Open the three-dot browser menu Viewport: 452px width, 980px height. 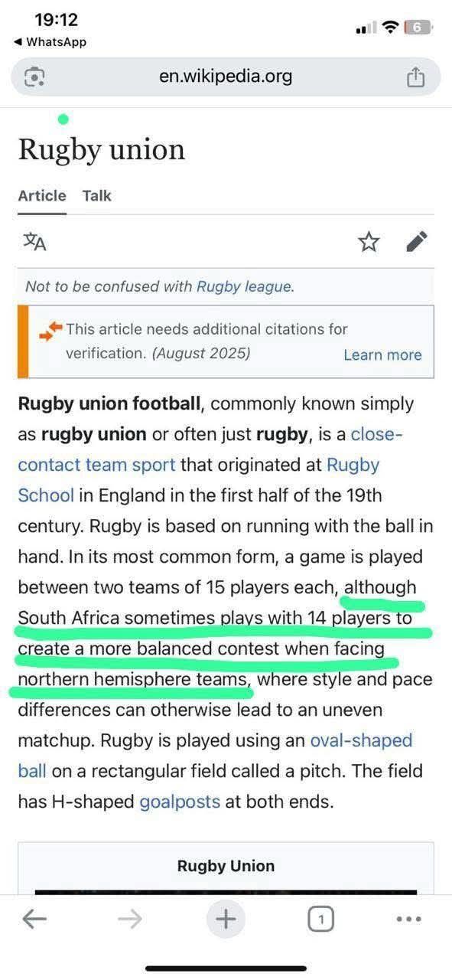(x=409, y=920)
